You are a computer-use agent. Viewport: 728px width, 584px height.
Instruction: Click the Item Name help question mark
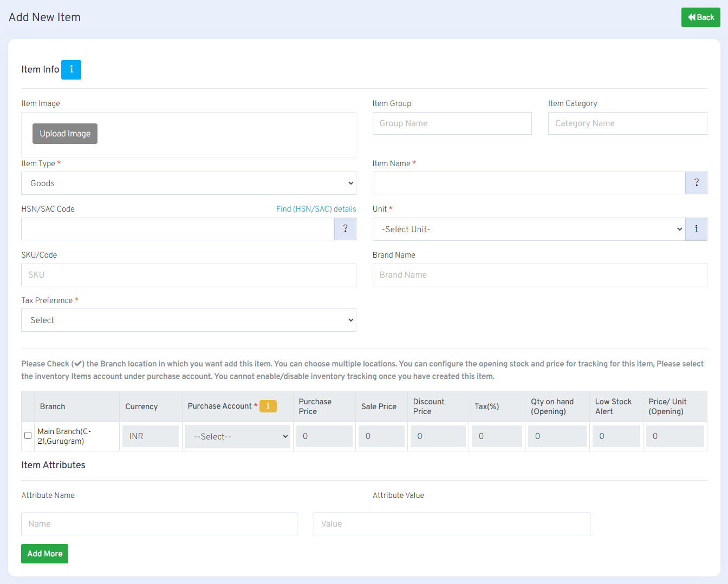coord(696,183)
